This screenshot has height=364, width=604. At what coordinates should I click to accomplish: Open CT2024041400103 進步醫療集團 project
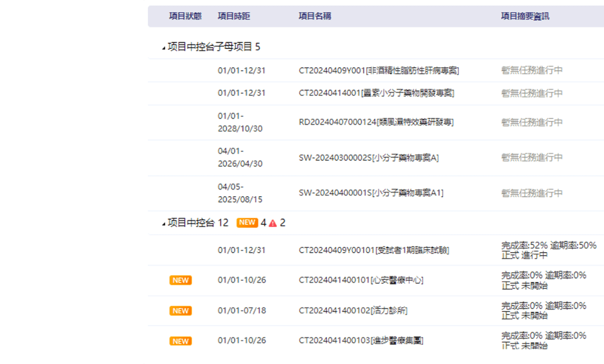pyautogui.click(x=361, y=341)
